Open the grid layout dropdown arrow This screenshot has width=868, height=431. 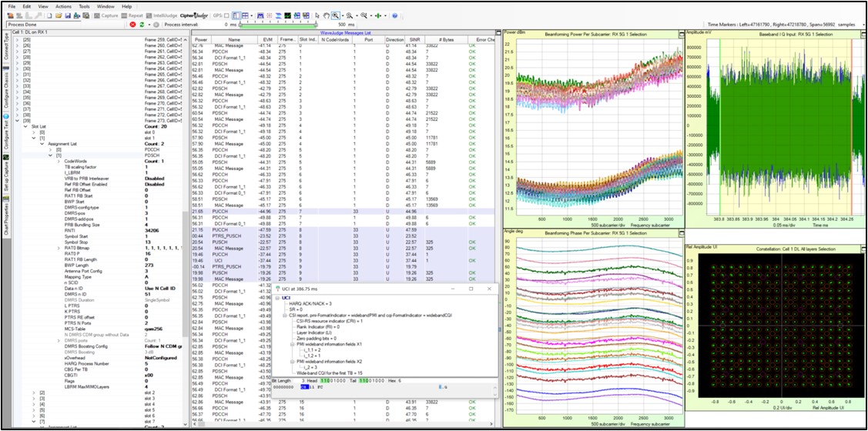tap(252, 15)
